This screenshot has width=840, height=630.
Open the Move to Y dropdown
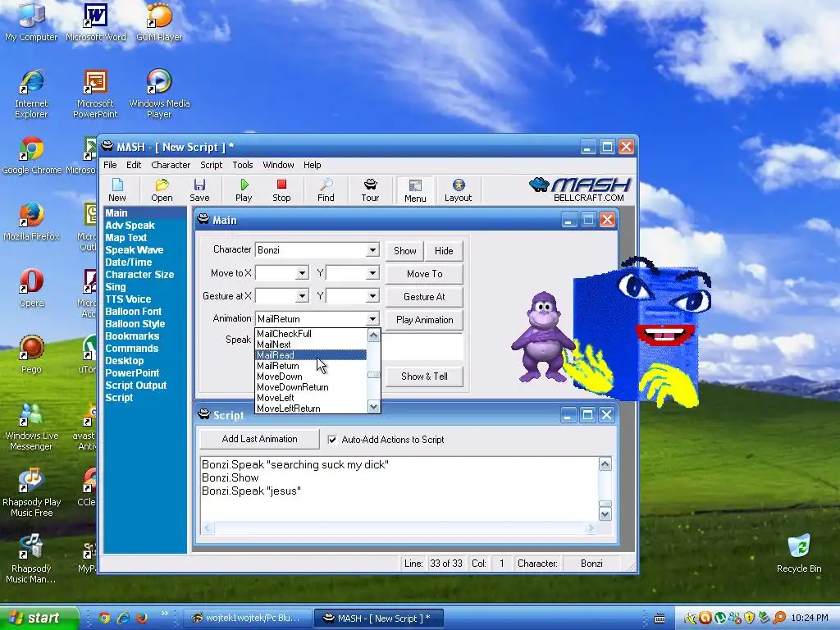(x=372, y=273)
